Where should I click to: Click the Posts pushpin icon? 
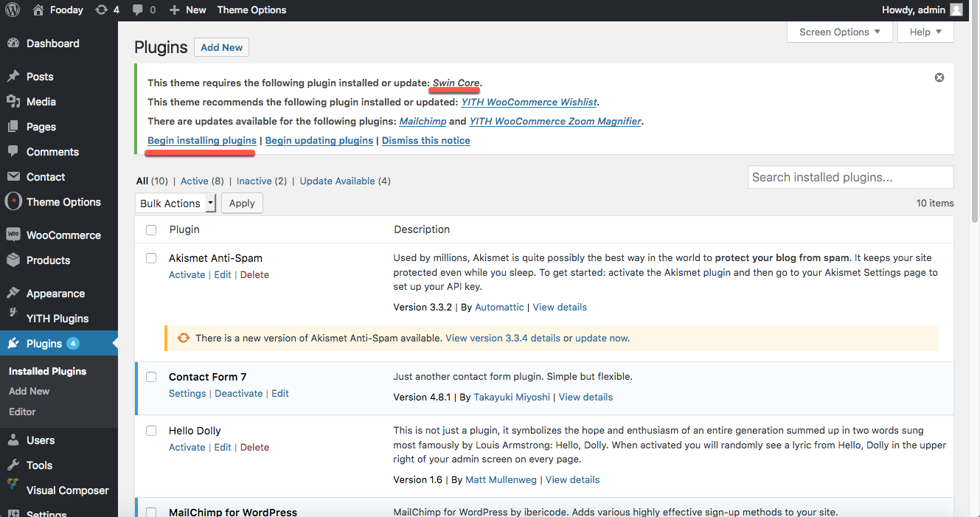point(13,77)
